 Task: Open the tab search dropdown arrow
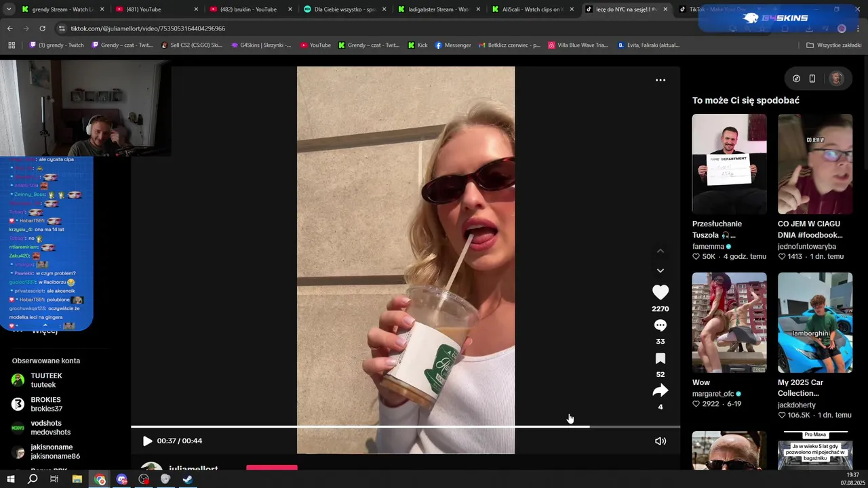point(9,9)
